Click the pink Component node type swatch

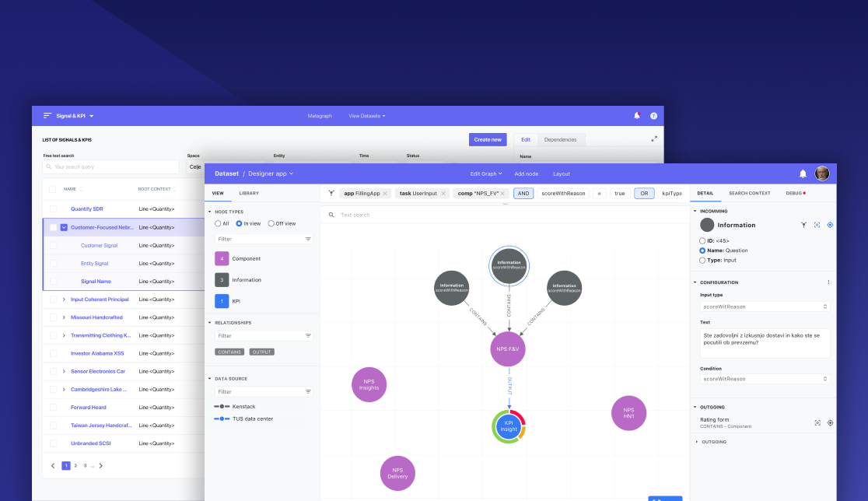tap(221, 258)
